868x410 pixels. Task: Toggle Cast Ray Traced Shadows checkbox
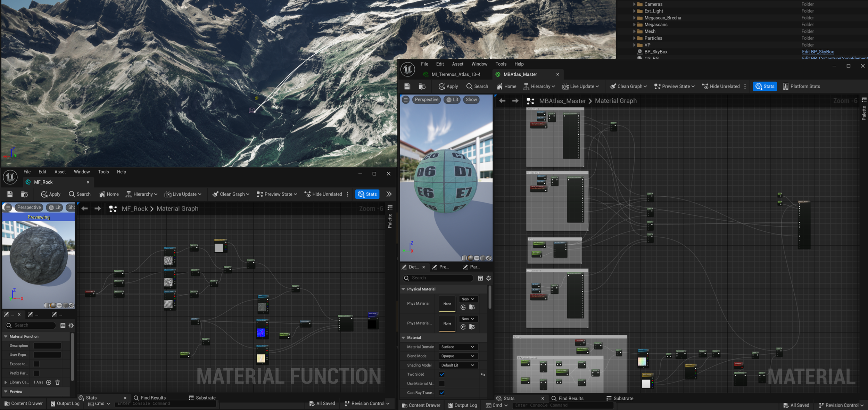(x=442, y=393)
